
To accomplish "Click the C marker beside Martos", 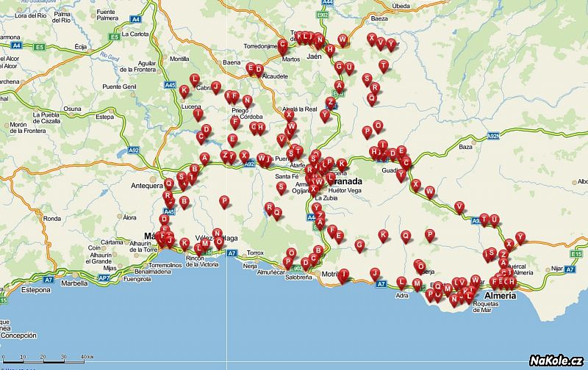I will pyautogui.click(x=283, y=46).
